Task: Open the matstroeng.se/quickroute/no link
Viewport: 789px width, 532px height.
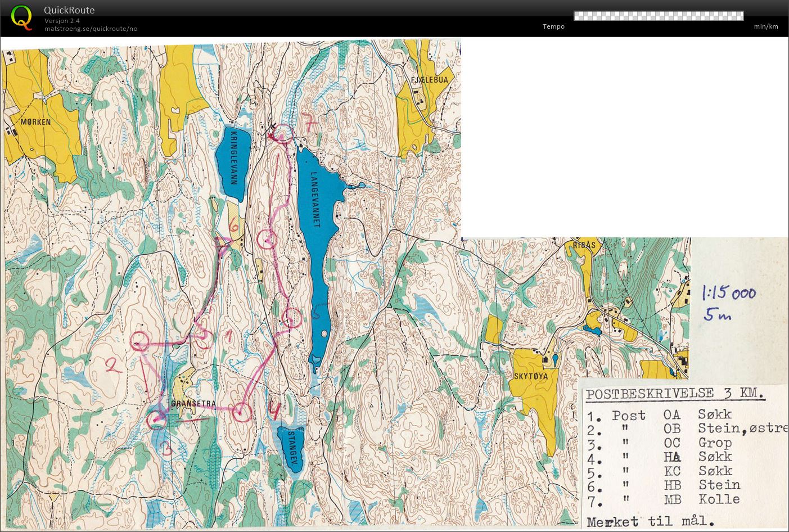Action: pos(91,29)
